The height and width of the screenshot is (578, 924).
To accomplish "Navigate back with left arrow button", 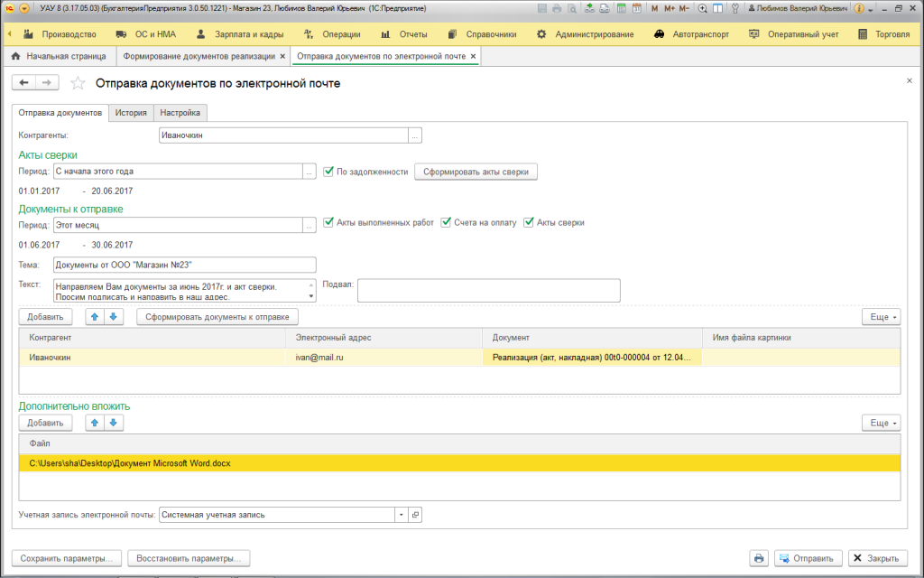I will click(23, 83).
